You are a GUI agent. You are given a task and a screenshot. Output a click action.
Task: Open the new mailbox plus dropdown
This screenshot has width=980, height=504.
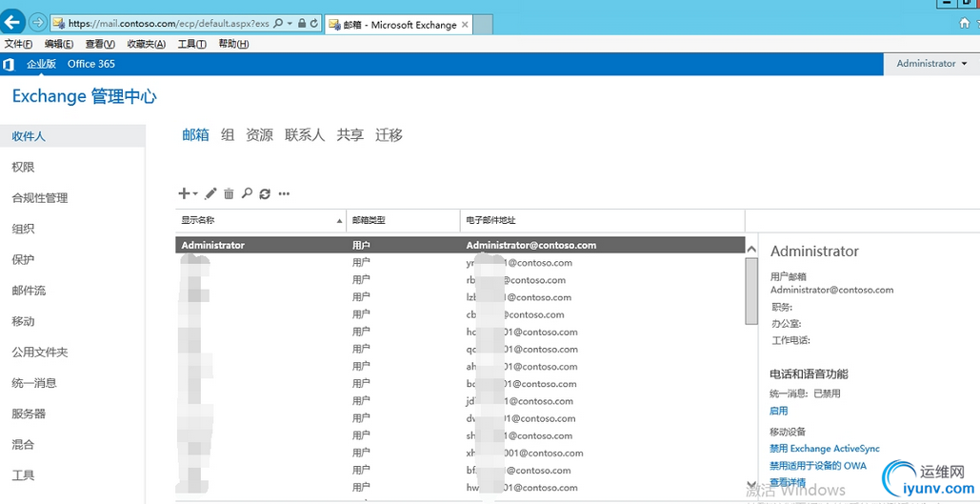188,193
